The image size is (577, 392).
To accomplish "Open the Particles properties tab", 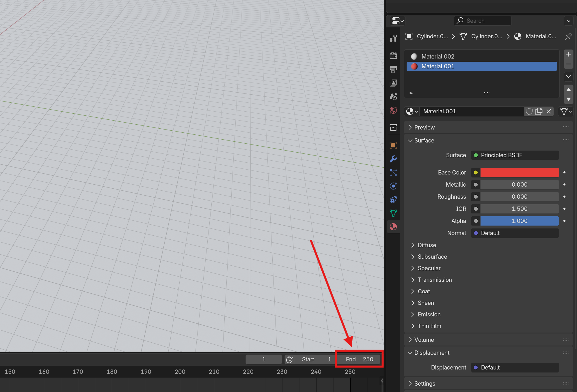I will (393, 172).
